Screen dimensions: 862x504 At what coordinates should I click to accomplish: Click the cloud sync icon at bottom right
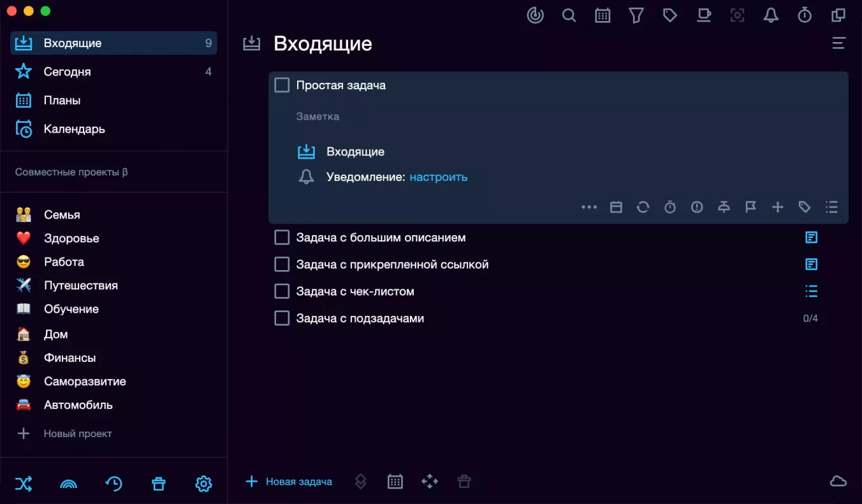click(838, 482)
